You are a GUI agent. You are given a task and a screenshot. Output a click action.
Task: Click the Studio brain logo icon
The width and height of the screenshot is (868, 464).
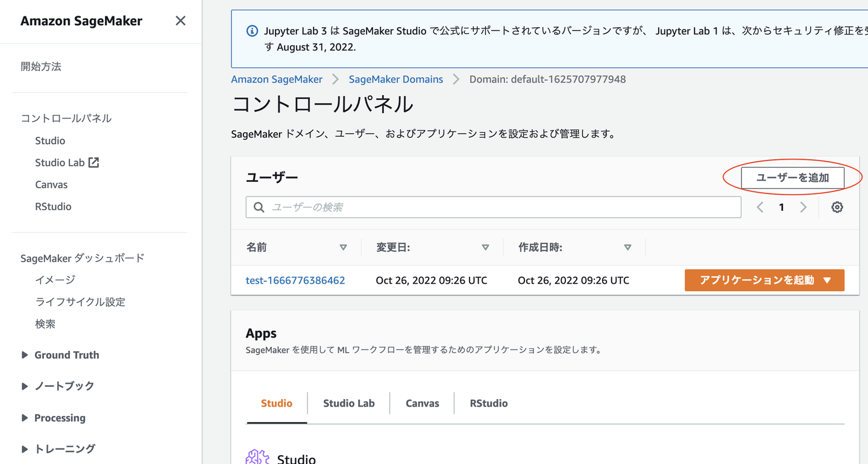tap(257, 457)
